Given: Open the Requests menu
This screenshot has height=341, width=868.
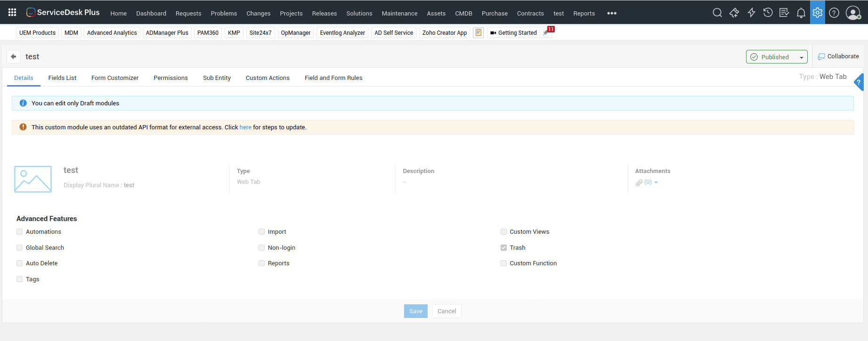Looking at the screenshot, I should 188,13.
